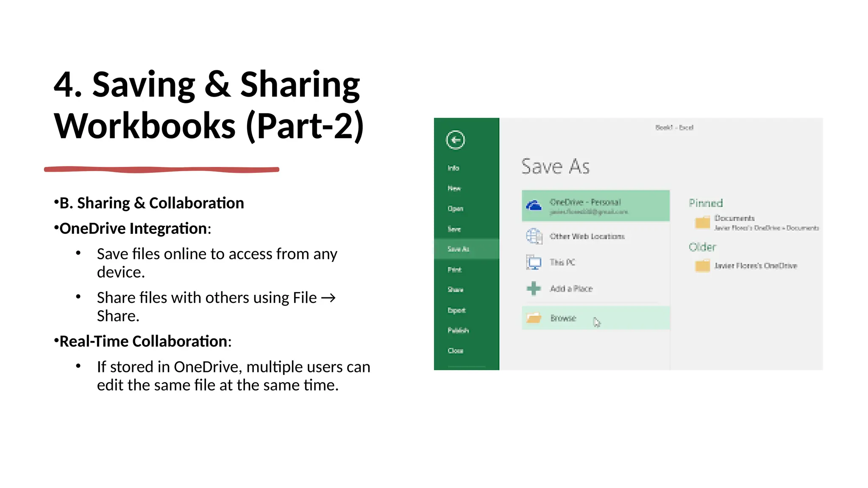Viewport: 868px width, 488px height.
Task: Click the OneDrive Integration heading
Action: point(135,228)
